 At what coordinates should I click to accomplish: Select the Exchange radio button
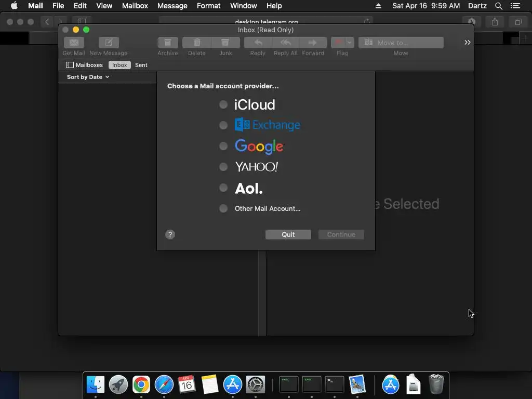(223, 125)
